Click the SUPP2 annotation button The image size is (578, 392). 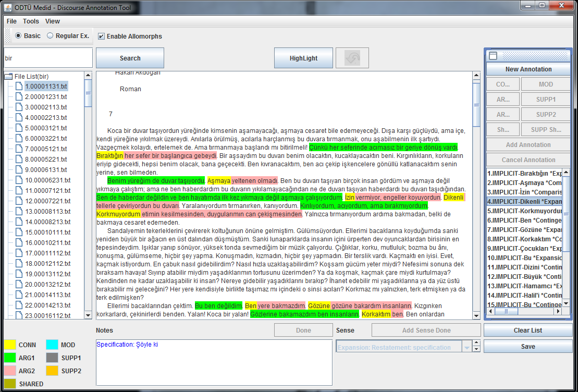pos(546,114)
